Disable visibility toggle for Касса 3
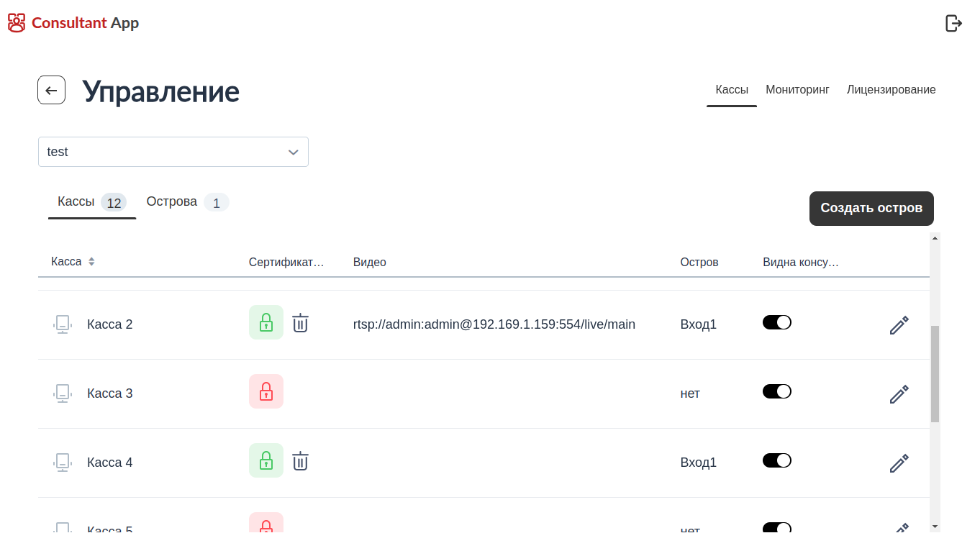This screenshot has height=551, width=980. (x=776, y=391)
